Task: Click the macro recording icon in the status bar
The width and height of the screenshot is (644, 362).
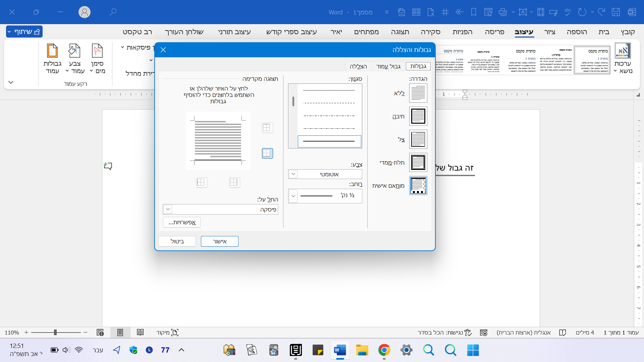Action: (484, 333)
